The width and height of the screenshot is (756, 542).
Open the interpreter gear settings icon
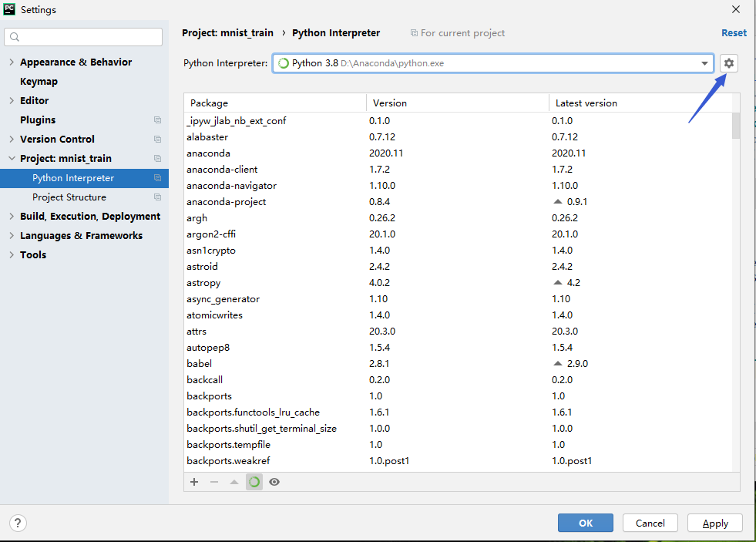728,63
